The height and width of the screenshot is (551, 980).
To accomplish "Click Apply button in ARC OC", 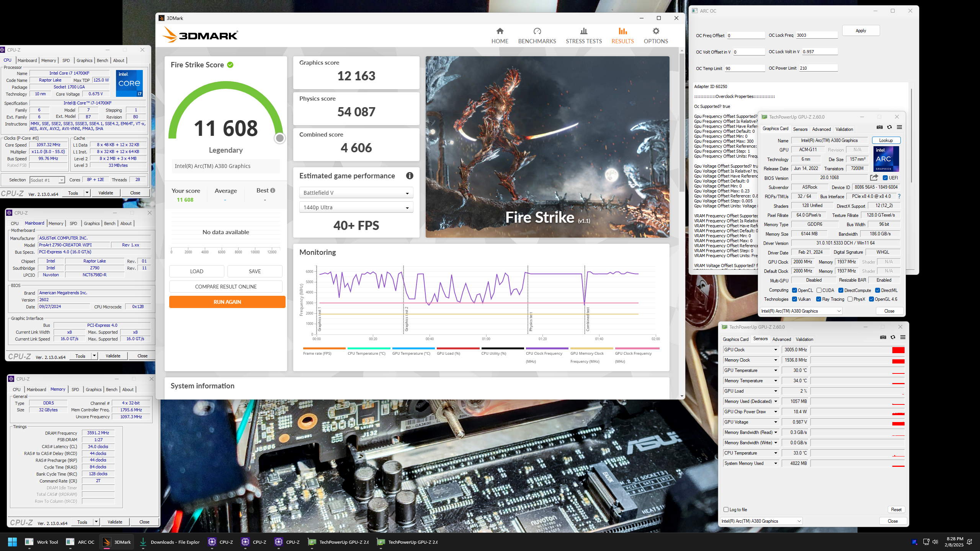I will [861, 31].
